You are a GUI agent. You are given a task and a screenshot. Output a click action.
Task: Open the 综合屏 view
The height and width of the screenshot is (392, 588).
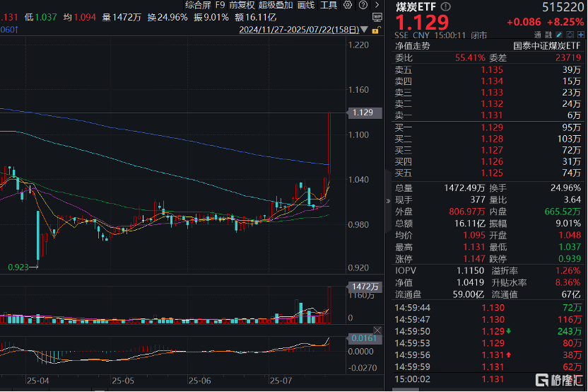click(x=198, y=5)
